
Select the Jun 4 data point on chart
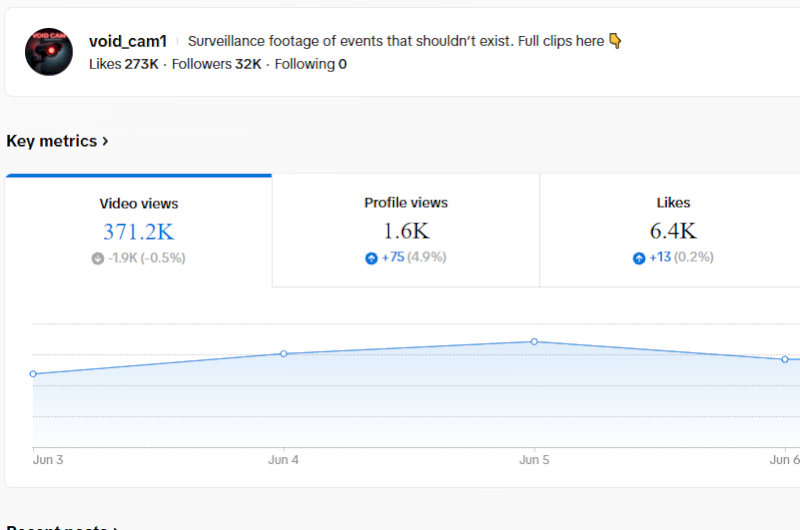(284, 354)
